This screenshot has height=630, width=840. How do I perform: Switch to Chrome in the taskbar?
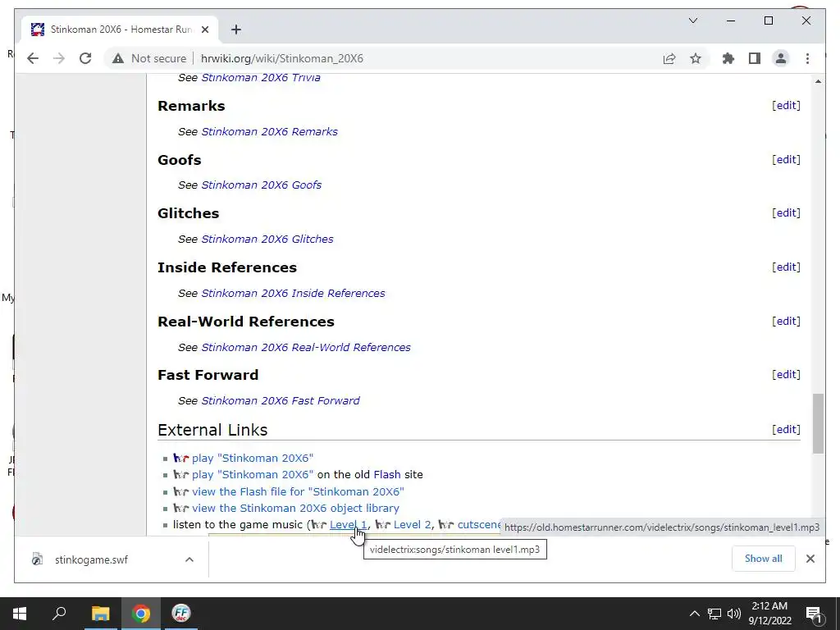coord(141,614)
